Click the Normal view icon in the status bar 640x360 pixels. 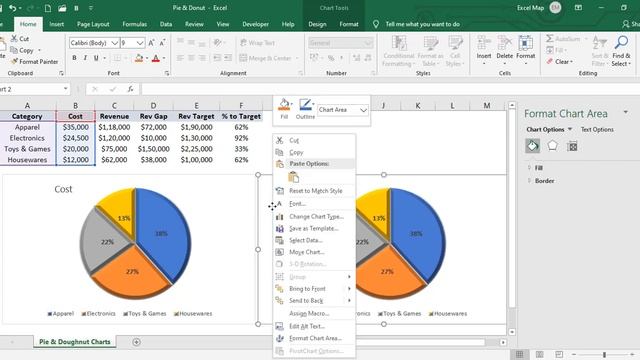520,354
